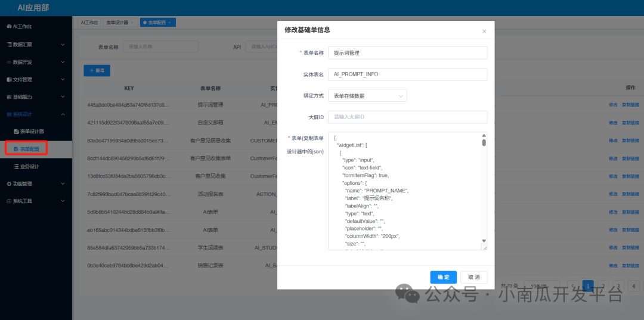Viewport: 644px width, 320px height.
Task: Select the 表单配置 tab
Action: [156, 23]
